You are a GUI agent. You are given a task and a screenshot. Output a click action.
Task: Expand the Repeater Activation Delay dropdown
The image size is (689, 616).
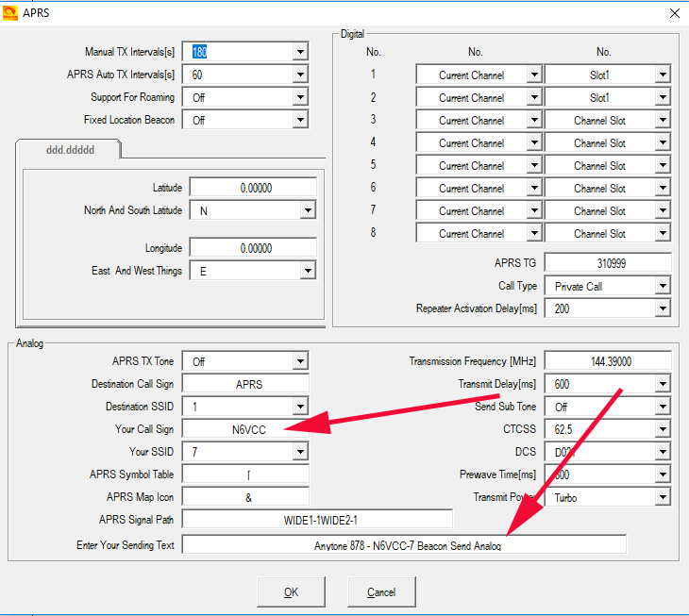[x=662, y=309]
